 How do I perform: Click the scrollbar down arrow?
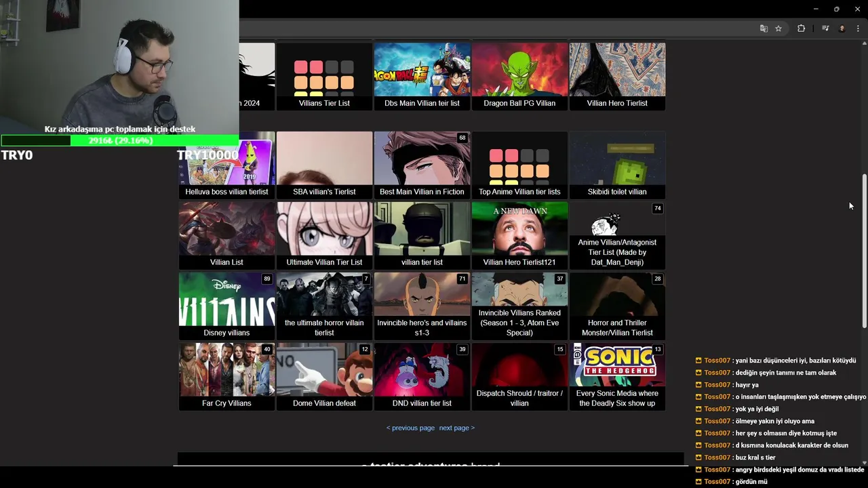[x=864, y=462]
